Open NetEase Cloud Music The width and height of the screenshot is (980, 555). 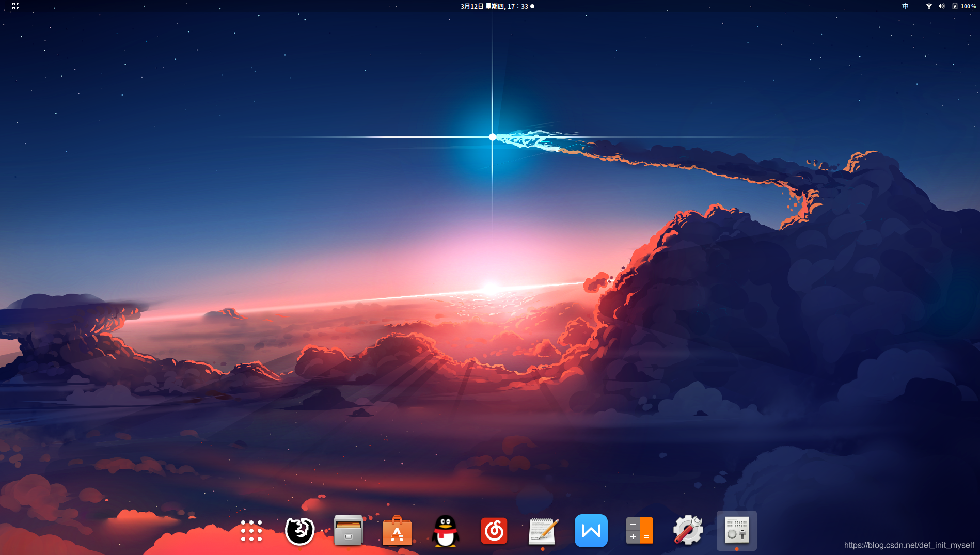[x=494, y=530]
